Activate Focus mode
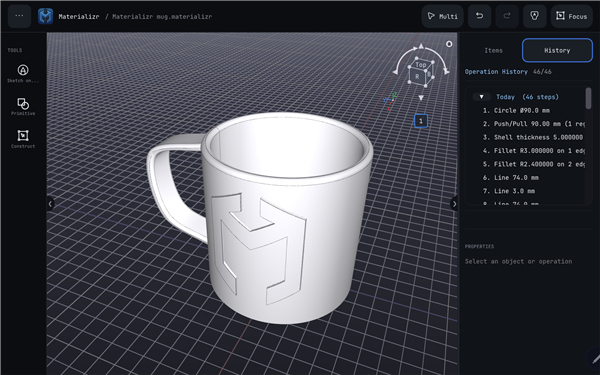The height and width of the screenshot is (375, 600). (571, 16)
